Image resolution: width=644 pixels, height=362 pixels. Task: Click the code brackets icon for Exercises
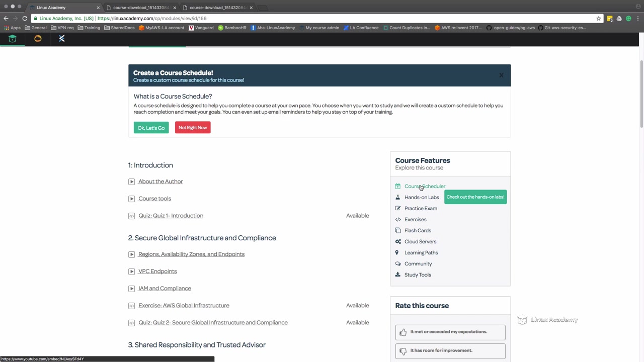click(398, 219)
